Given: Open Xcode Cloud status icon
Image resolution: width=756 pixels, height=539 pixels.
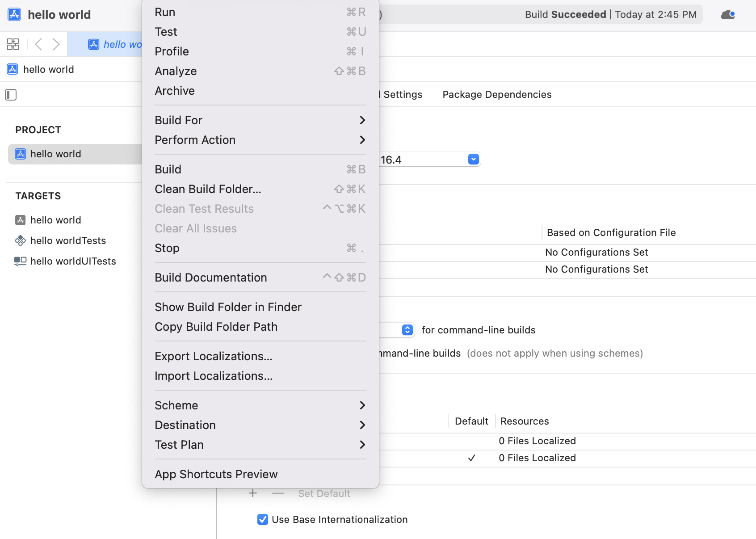Looking at the screenshot, I should pyautogui.click(x=728, y=15).
